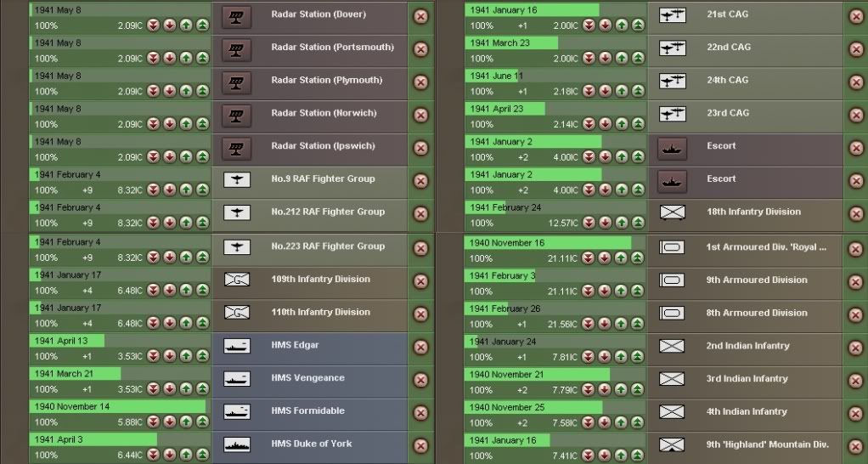Click 1941 April 13 date on HMS Edgar
This screenshot has width=868, height=464.
point(61,341)
